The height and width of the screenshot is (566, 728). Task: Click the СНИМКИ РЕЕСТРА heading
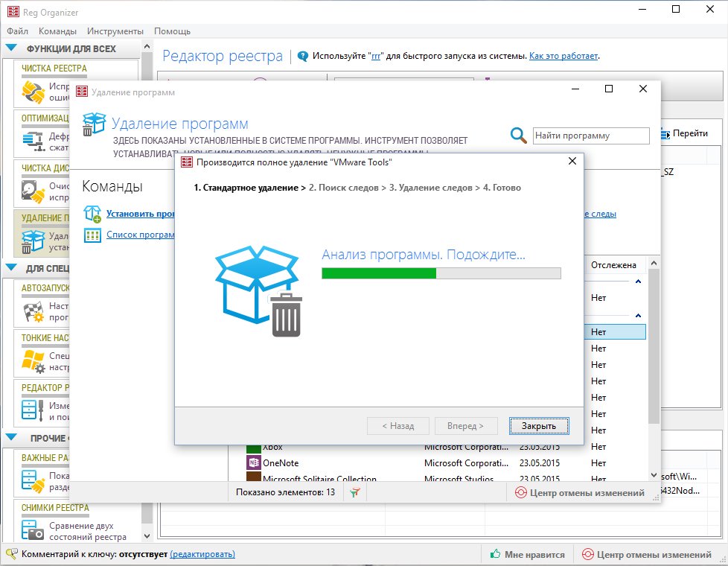55,508
